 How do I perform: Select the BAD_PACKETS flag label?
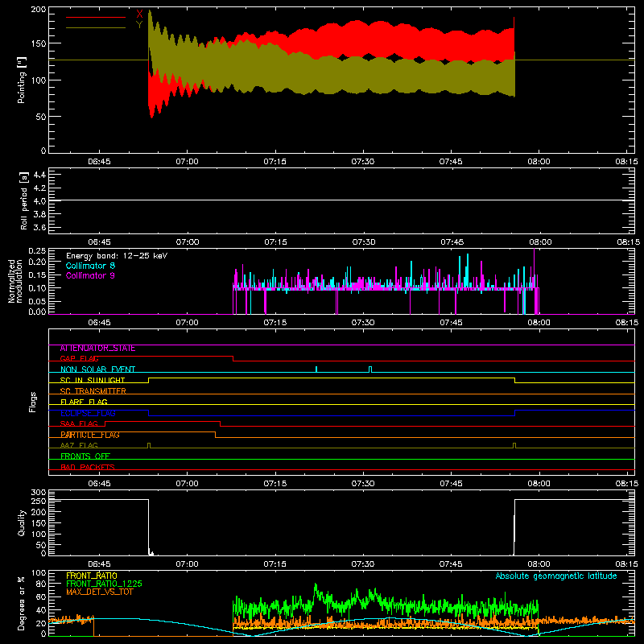(x=88, y=467)
